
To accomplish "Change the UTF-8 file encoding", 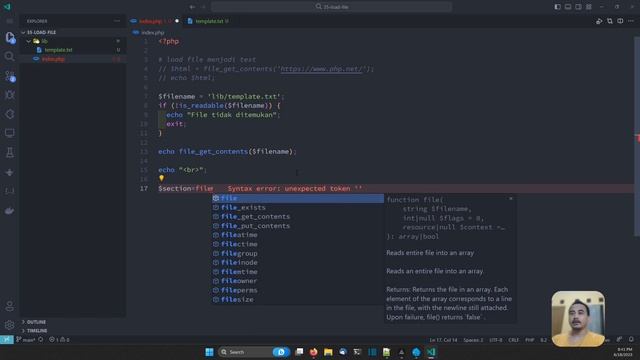I will coord(496,340).
